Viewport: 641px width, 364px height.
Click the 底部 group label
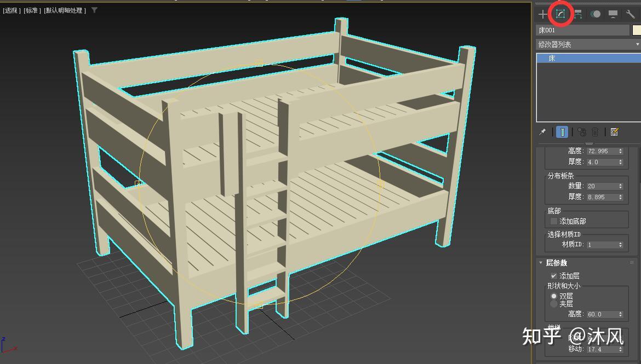pos(554,211)
